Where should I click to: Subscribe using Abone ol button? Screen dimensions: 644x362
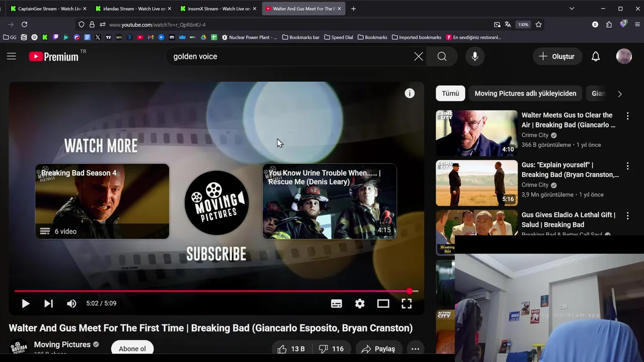132,348
